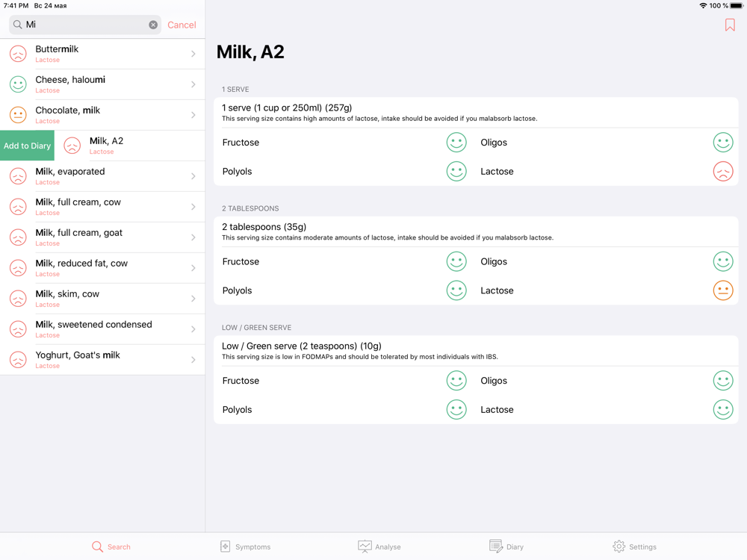747x560 pixels.
Task: Select the '1 serve (1 cup or 250ml) (257g)' heading
Action: [287, 108]
